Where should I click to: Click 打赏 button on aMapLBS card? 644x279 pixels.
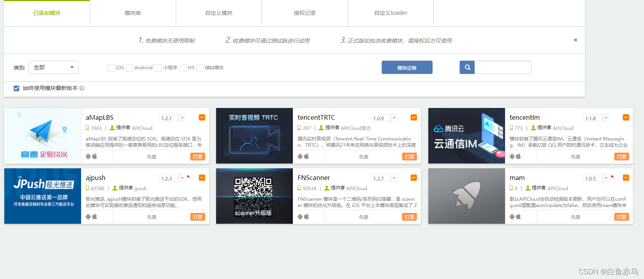coord(198,157)
